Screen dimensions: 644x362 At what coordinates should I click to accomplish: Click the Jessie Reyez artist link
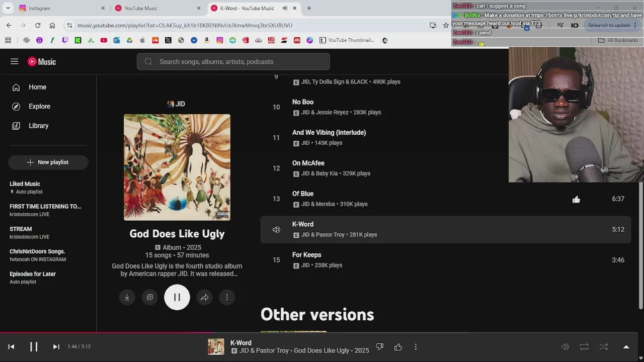click(332, 113)
